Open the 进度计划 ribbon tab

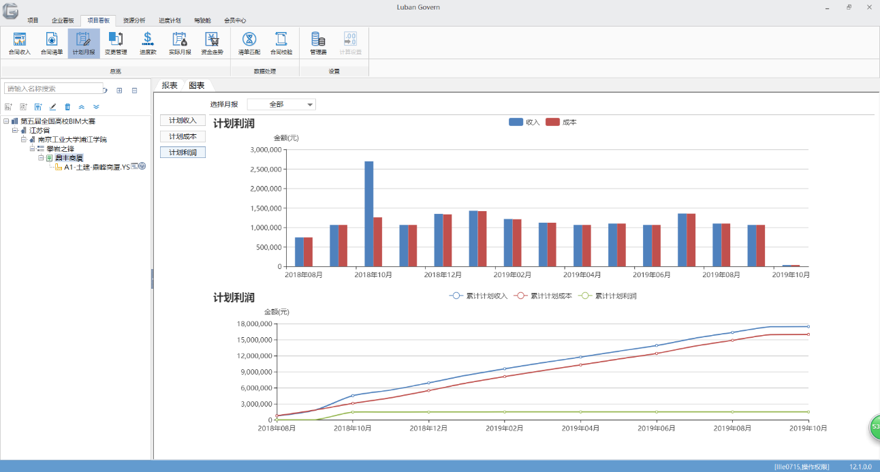[x=169, y=20]
